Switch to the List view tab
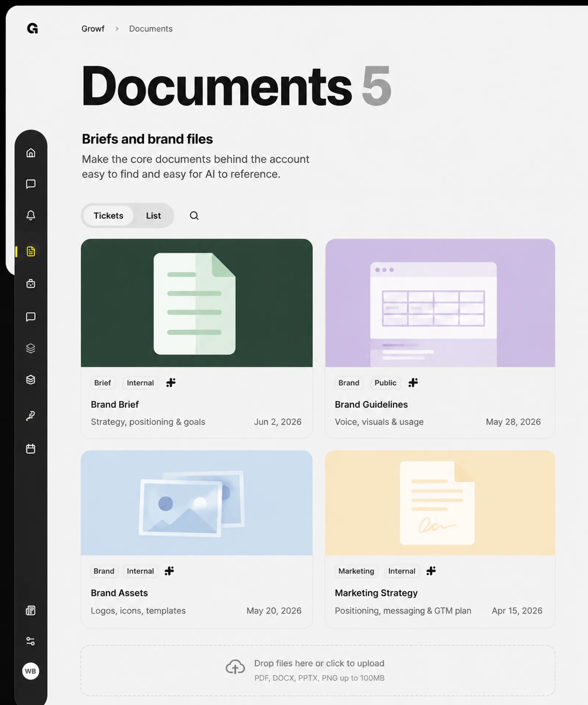The image size is (588, 705). coord(153,216)
